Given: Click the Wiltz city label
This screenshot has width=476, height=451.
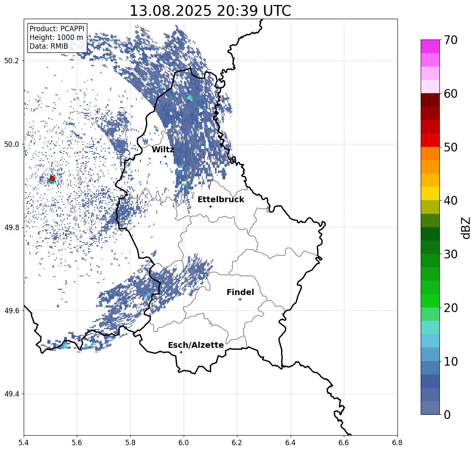Looking at the screenshot, I should pyautogui.click(x=163, y=149).
